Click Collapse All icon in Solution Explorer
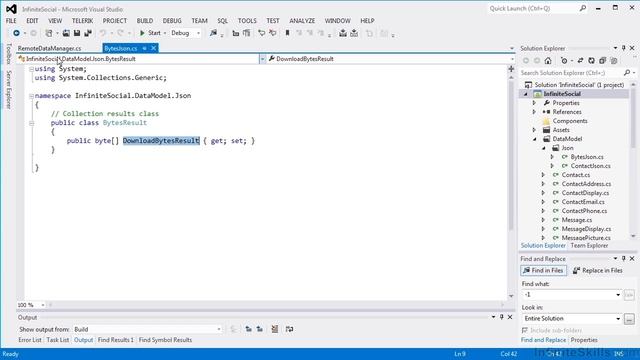 (602, 60)
